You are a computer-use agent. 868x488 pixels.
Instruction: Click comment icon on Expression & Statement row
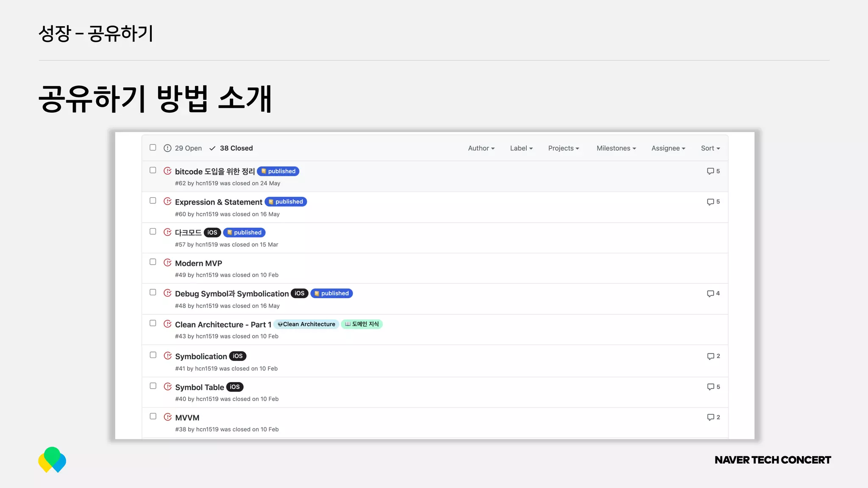(x=710, y=202)
